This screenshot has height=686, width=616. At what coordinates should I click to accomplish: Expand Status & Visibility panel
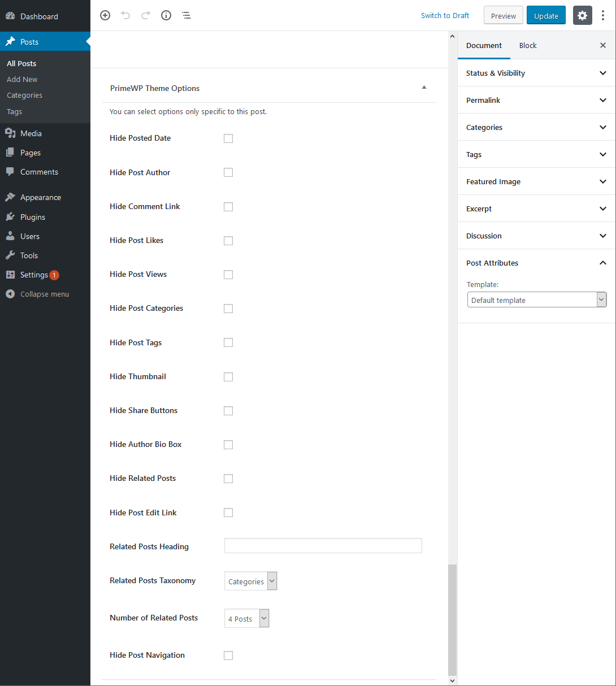tap(536, 73)
